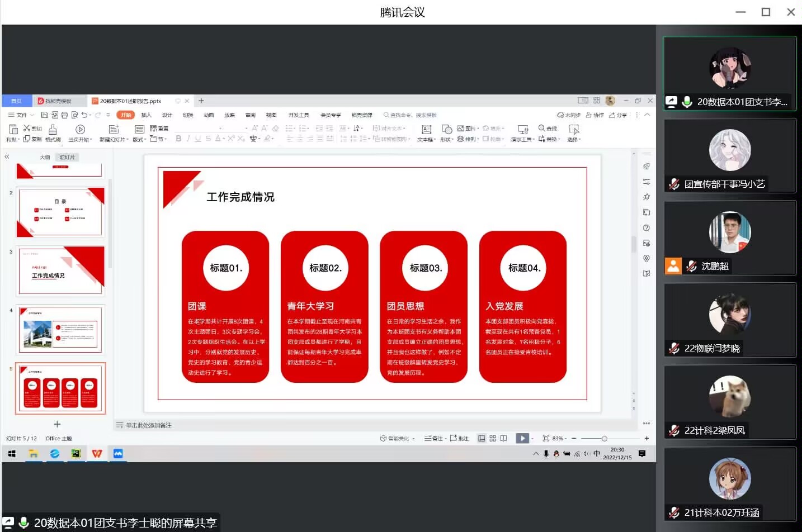Click the save icon in quick access bar
The height and width of the screenshot is (532, 802).
(44, 115)
